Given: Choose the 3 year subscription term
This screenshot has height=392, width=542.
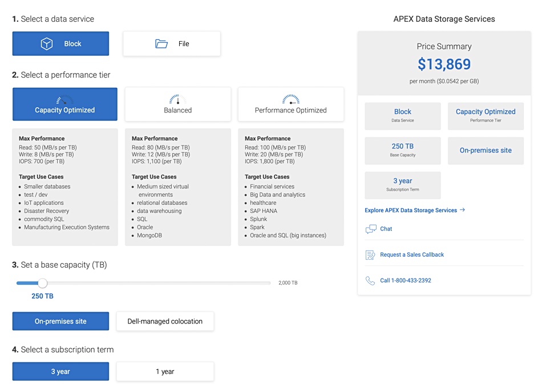Looking at the screenshot, I should coord(60,371).
